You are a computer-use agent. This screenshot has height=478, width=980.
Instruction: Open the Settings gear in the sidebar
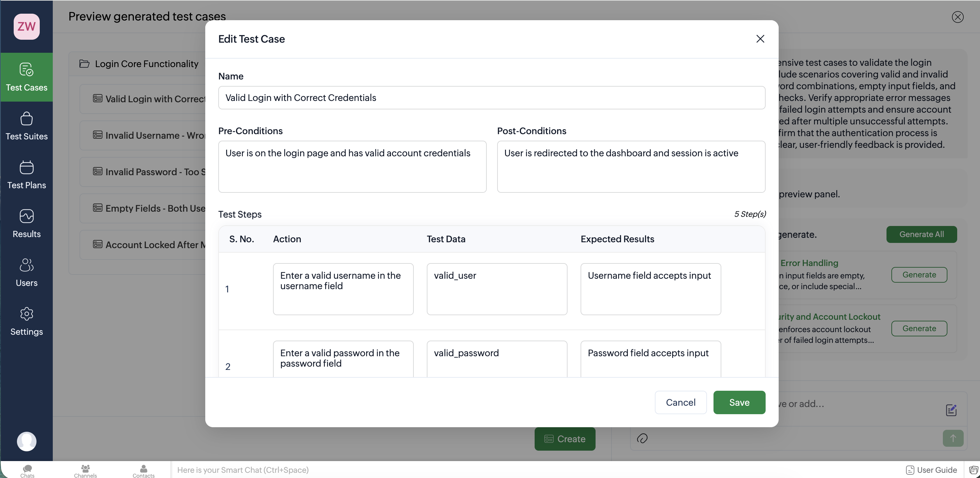point(27,321)
